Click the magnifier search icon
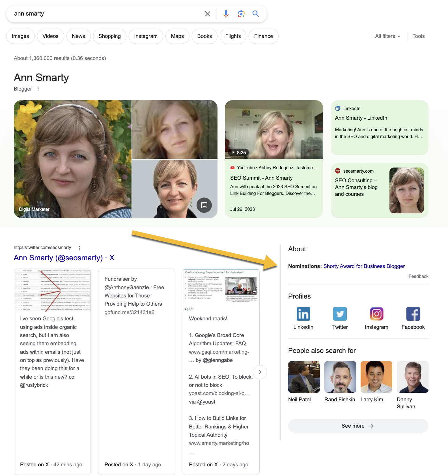The height and width of the screenshot is (476, 448). point(256,14)
